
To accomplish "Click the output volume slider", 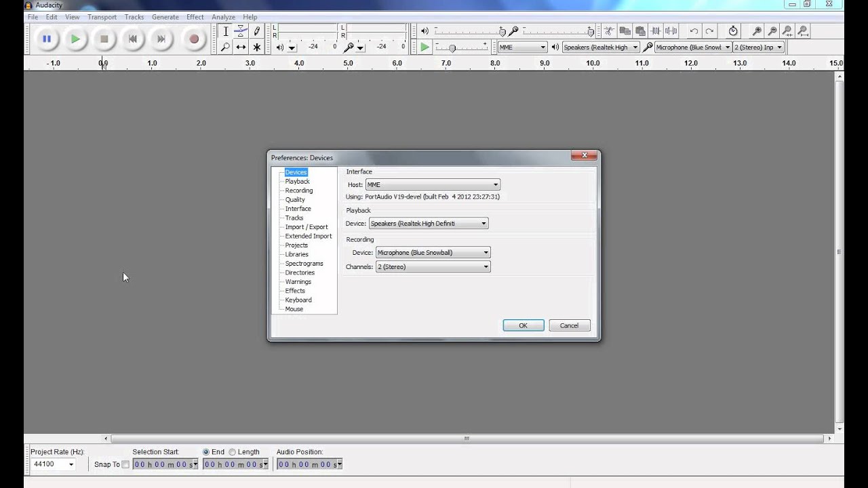I will tap(469, 31).
